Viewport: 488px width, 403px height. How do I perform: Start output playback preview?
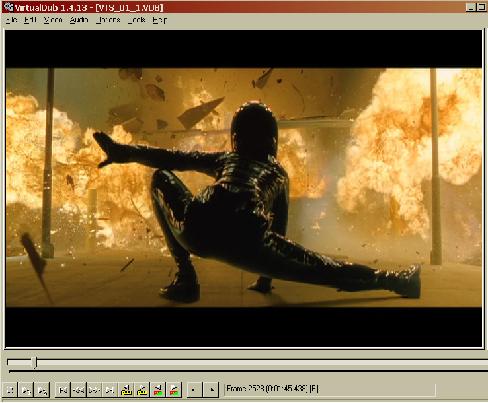tap(42, 389)
